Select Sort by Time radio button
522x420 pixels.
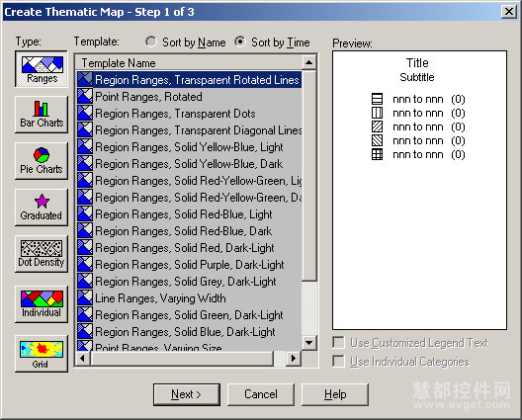tap(239, 42)
